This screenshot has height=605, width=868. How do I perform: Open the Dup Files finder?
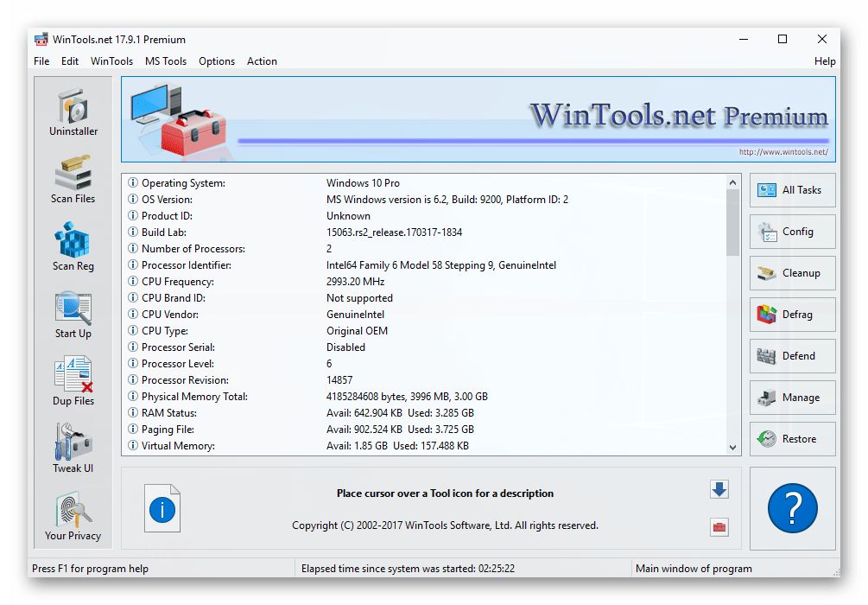tap(73, 382)
